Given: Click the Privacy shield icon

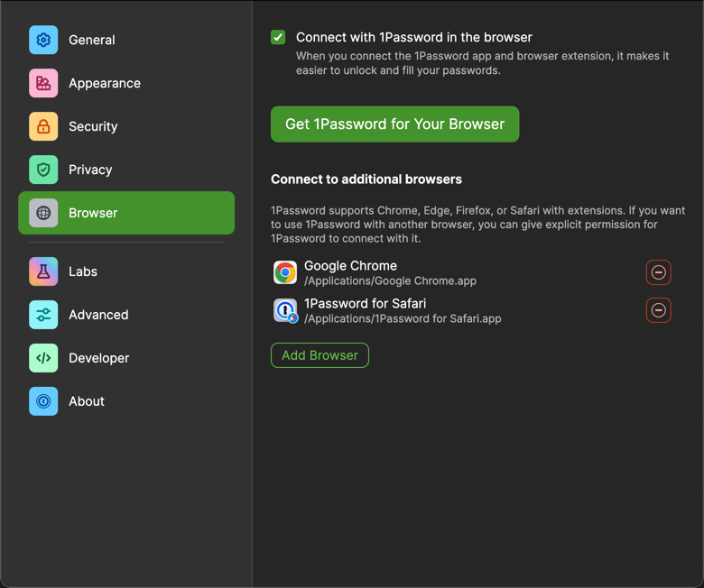Looking at the screenshot, I should [43, 170].
